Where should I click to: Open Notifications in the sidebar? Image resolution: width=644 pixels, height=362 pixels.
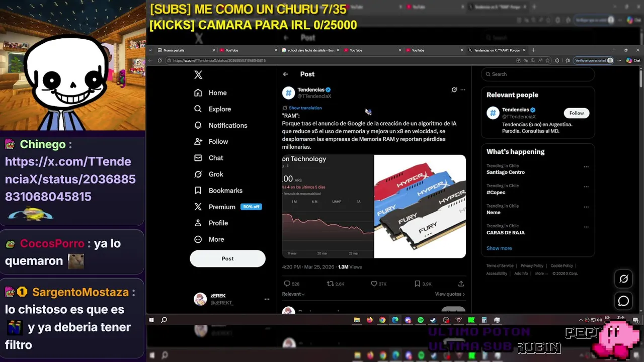coord(220,125)
